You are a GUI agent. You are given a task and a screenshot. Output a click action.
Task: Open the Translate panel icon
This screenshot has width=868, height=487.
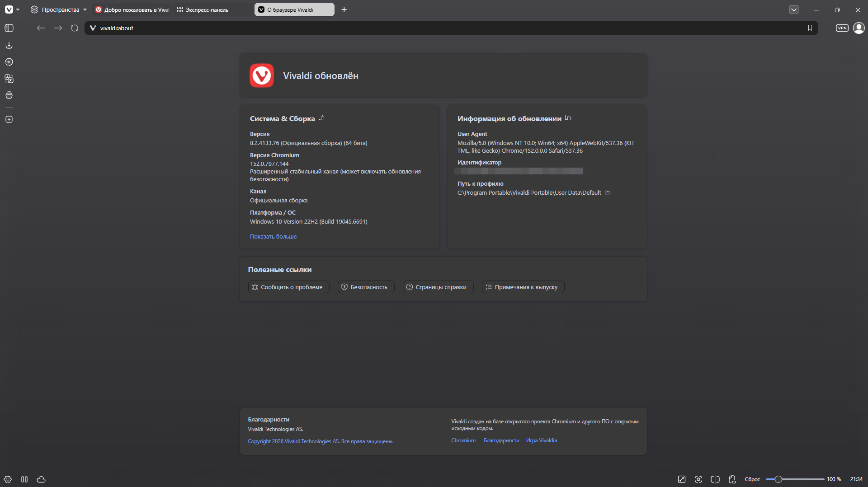point(9,79)
